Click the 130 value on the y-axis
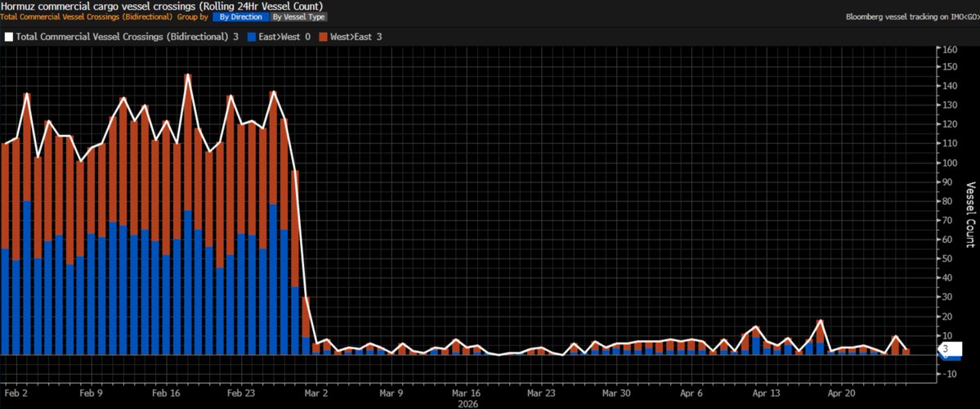The width and height of the screenshot is (980, 409). coord(951,106)
